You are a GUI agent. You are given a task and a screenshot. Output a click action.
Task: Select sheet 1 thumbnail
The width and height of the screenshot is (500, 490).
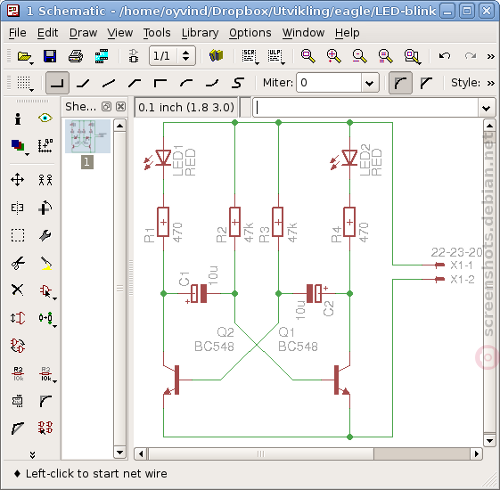coord(88,137)
